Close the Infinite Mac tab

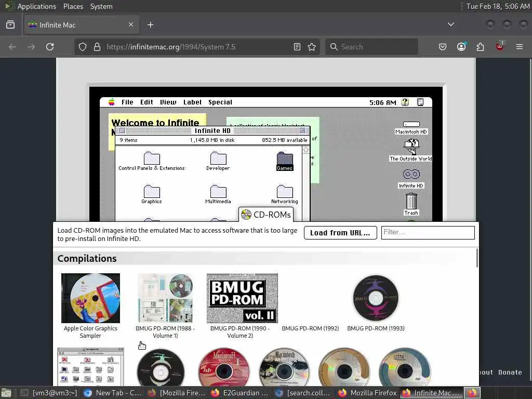(131, 24)
